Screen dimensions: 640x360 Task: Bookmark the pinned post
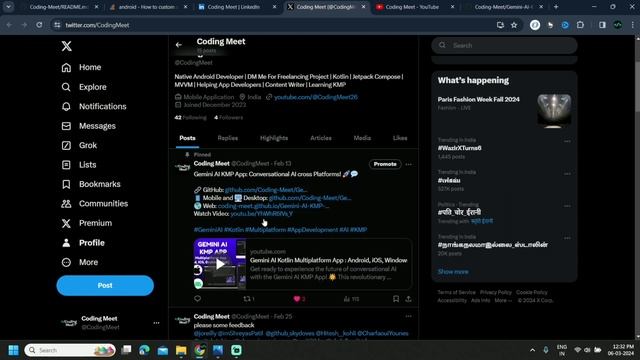point(396,299)
